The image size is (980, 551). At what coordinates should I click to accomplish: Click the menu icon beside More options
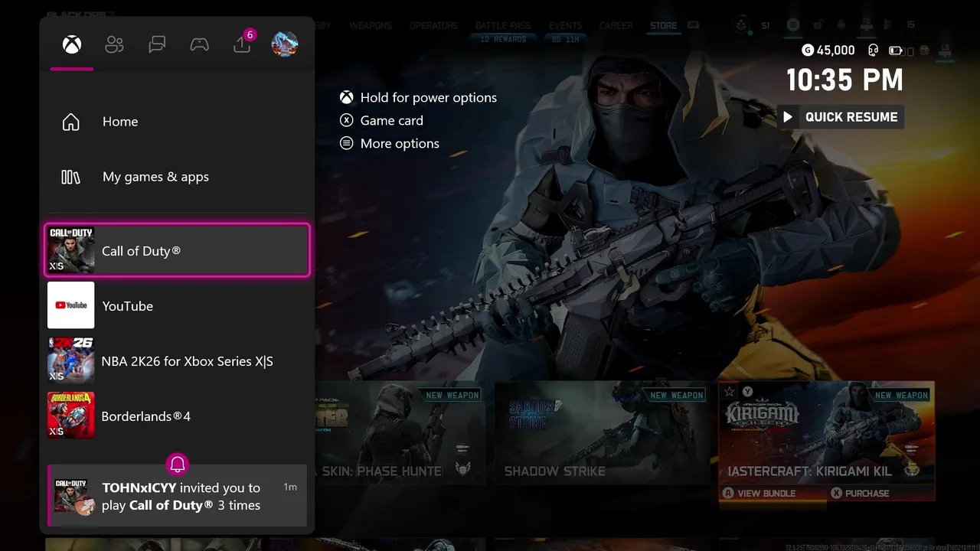[347, 143]
